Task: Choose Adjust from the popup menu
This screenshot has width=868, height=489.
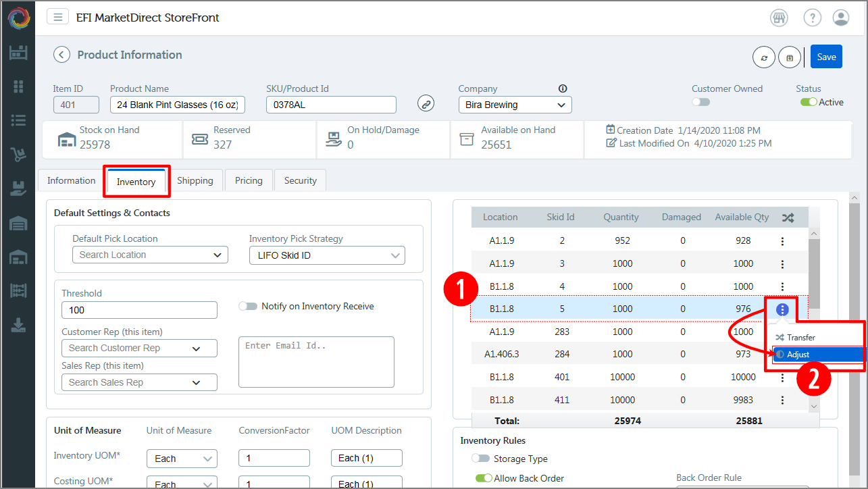Action: [x=817, y=354]
